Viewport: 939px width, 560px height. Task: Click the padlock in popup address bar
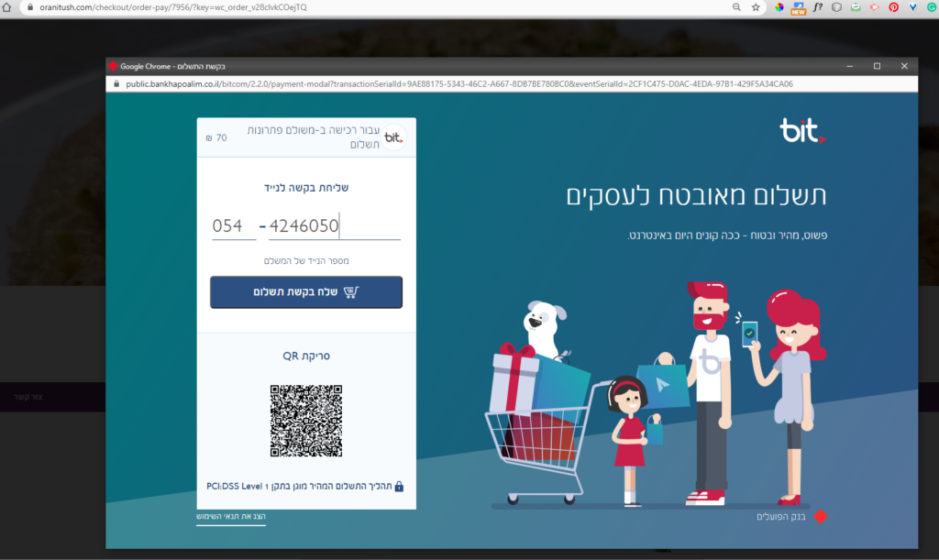click(x=116, y=84)
